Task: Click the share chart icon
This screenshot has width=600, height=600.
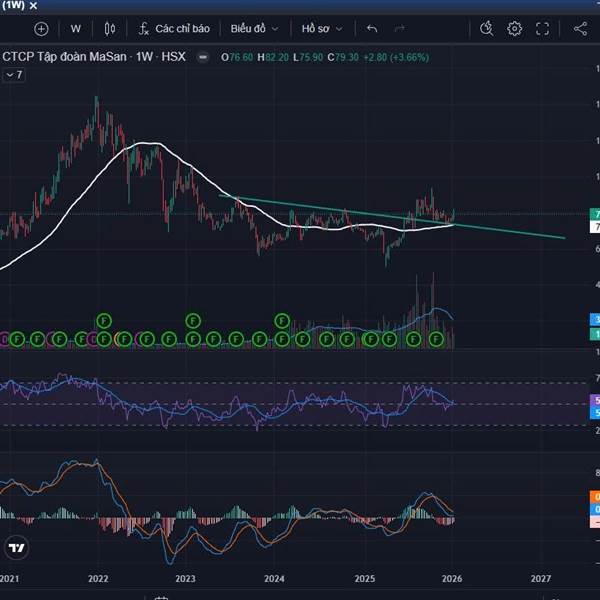Action: [x=582, y=29]
